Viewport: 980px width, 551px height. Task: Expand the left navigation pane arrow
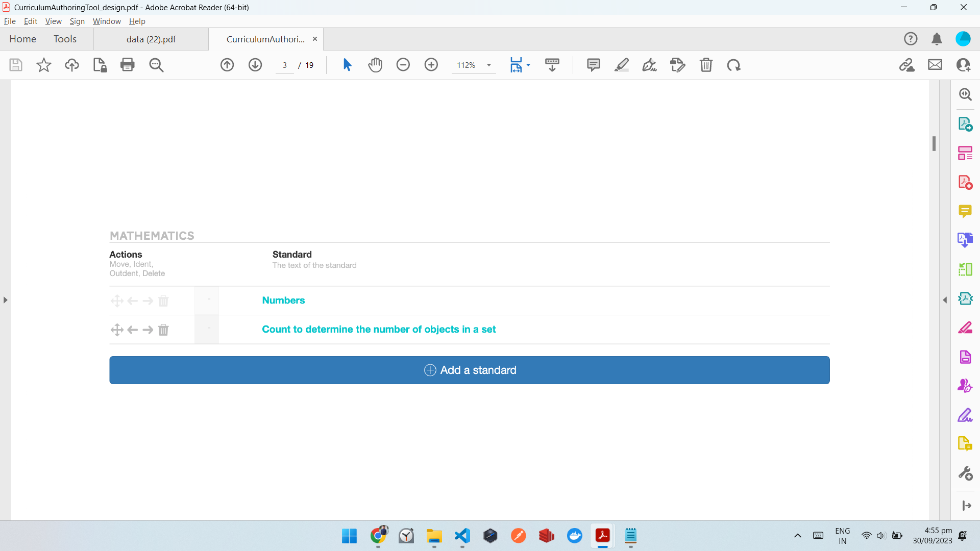pyautogui.click(x=5, y=300)
